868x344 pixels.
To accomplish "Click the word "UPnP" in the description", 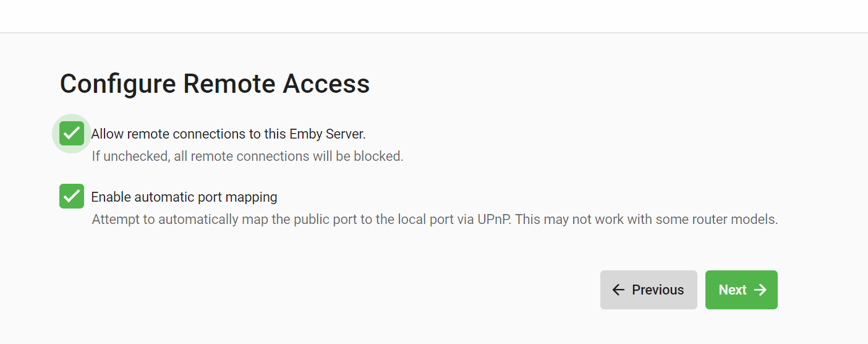I will [493, 220].
